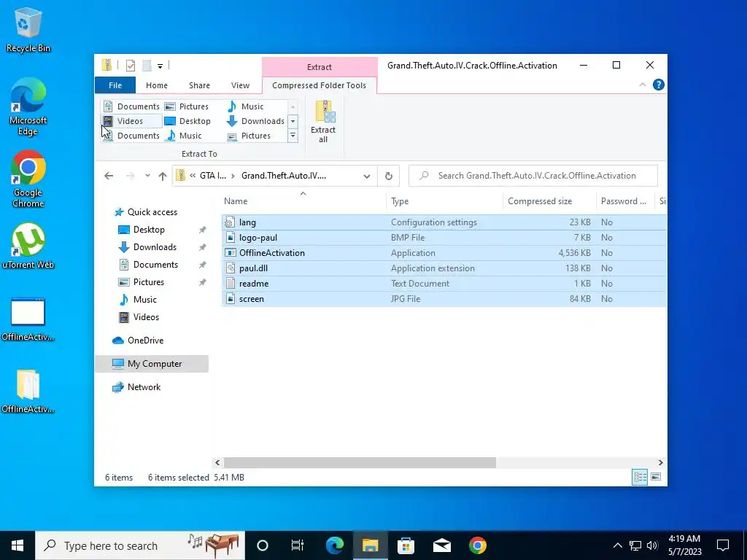Sort files by the Type column
The image size is (747, 560).
pyautogui.click(x=444, y=201)
